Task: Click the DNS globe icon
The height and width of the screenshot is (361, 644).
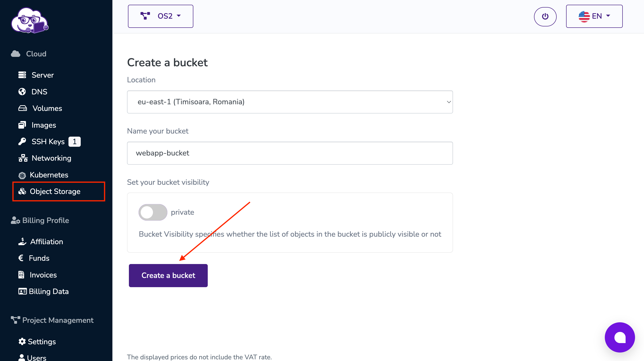Action: (x=22, y=92)
